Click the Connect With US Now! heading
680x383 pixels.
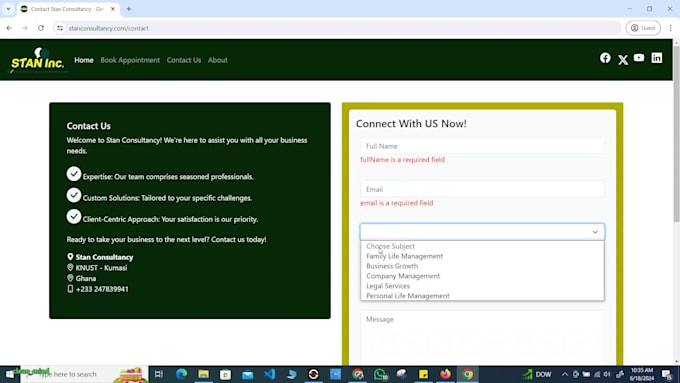pyautogui.click(x=411, y=124)
